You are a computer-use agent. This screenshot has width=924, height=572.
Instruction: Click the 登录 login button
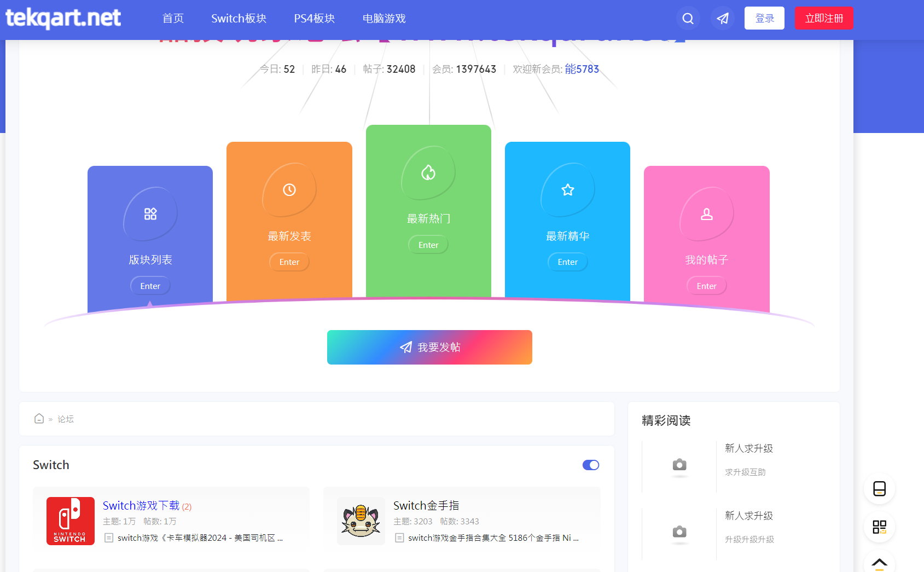(764, 19)
